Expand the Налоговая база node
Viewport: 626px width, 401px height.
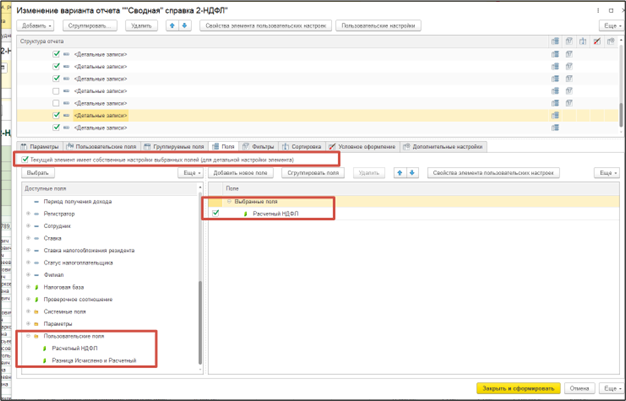pos(28,287)
